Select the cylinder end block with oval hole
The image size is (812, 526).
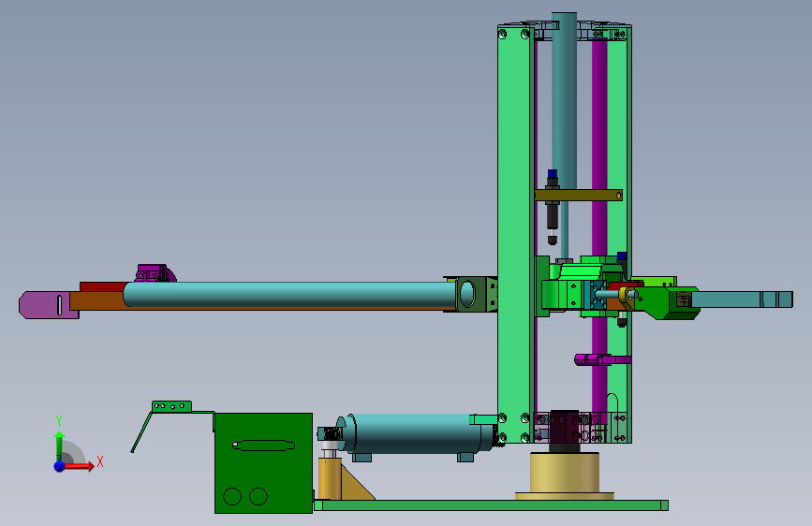475,294
